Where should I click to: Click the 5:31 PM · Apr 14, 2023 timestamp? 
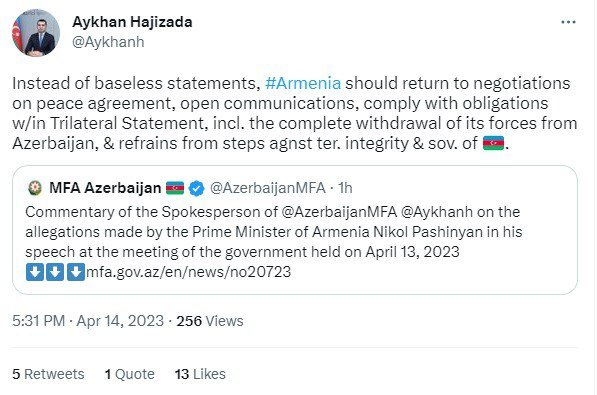88,321
